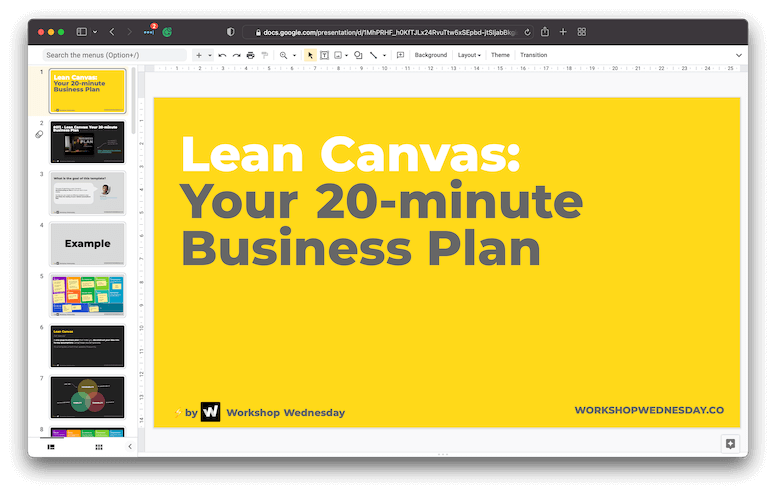The height and width of the screenshot is (494, 776).
Task: Select the Text box tool
Action: 324,55
